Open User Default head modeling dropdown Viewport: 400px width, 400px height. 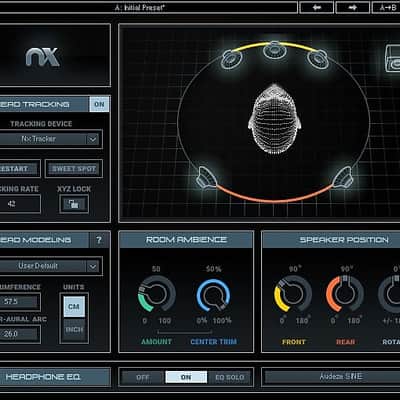click(x=50, y=266)
